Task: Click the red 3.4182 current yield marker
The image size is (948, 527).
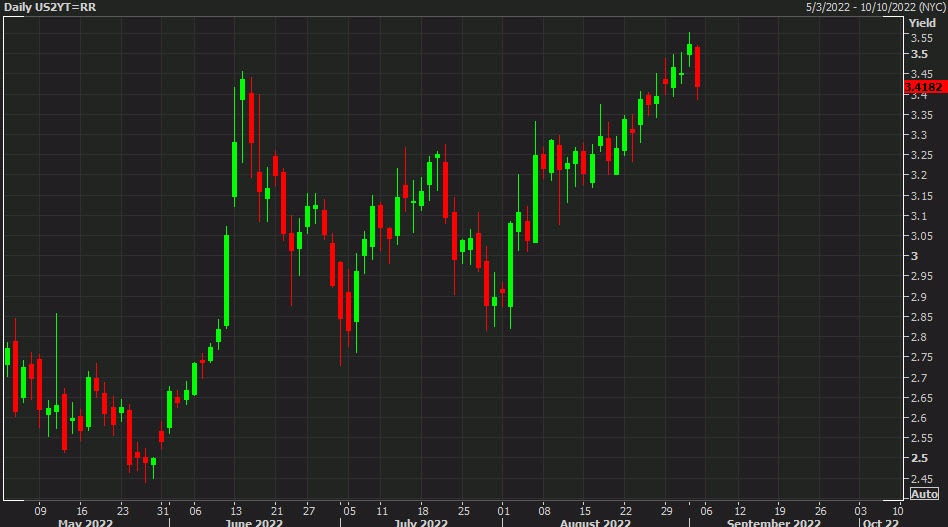Action: point(924,87)
